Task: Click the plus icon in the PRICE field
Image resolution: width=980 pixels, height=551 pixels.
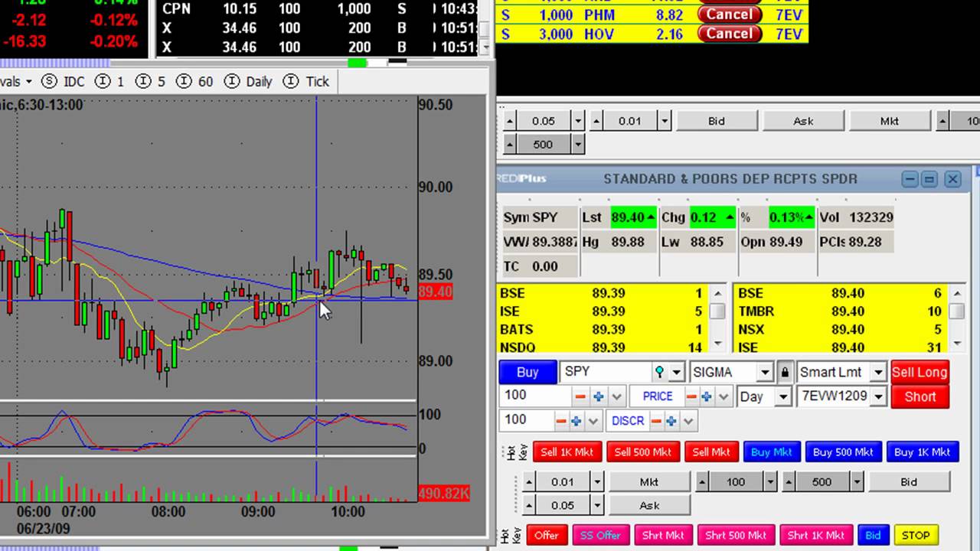Action: click(707, 396)
